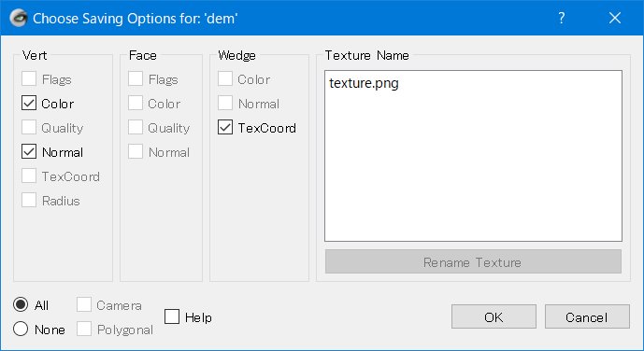Image resolution: width=644 pixels, height=351 pixels.
Task: Toggle the Face Flags checkbox
Action: 136,78
